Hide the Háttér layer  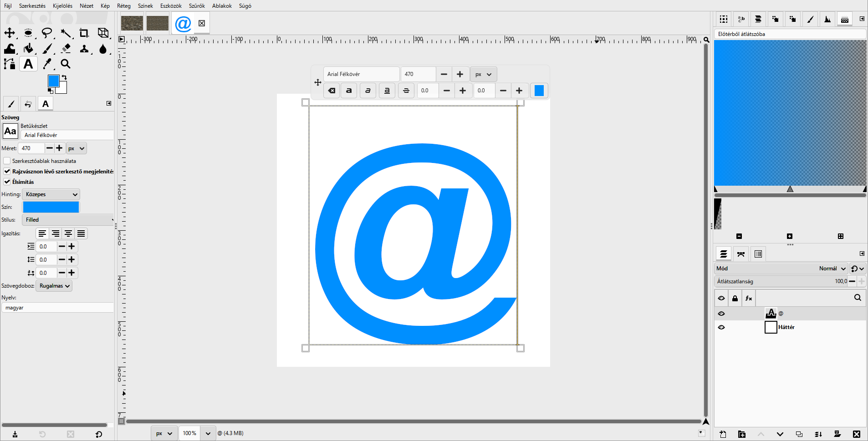tap(721, 327)
